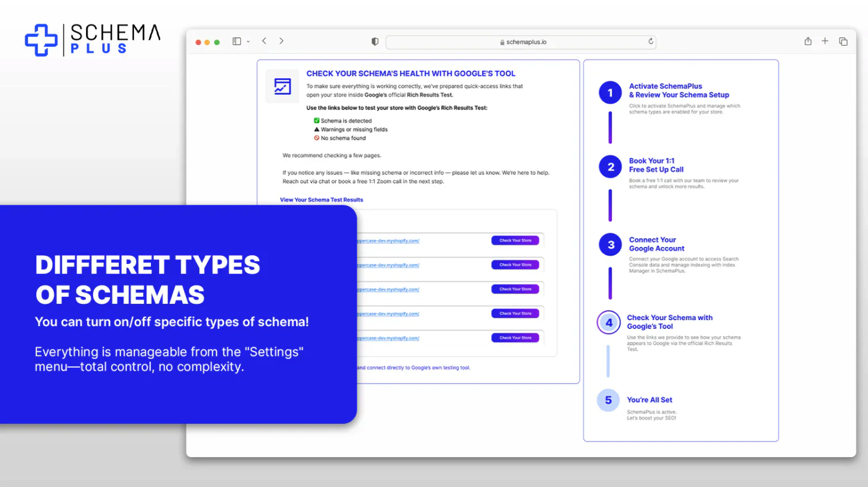Viewport: 868px width, 487px height.
Task: Reload the page with the refresh icon
Action: tap(650, 42)
